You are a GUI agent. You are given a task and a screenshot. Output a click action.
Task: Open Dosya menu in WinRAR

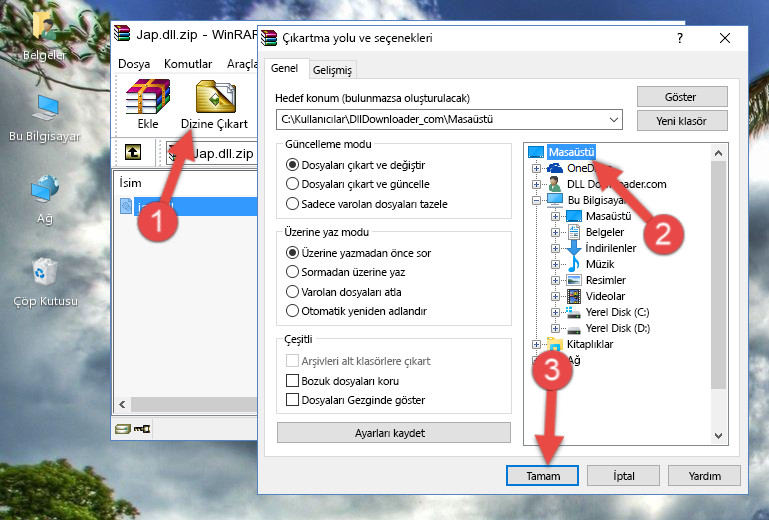pyautogui.click(x=134, y=64)
